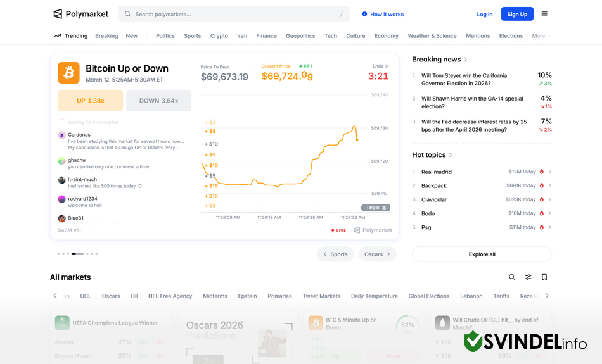Expand the Hot topics section arrow
The height and width of the screenshot is (364, 602).
coord(451,155)
